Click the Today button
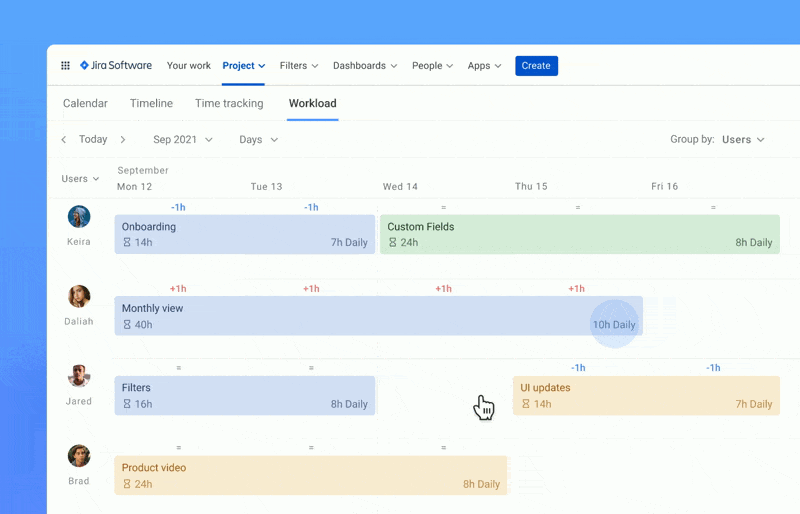 pos(93,140)
